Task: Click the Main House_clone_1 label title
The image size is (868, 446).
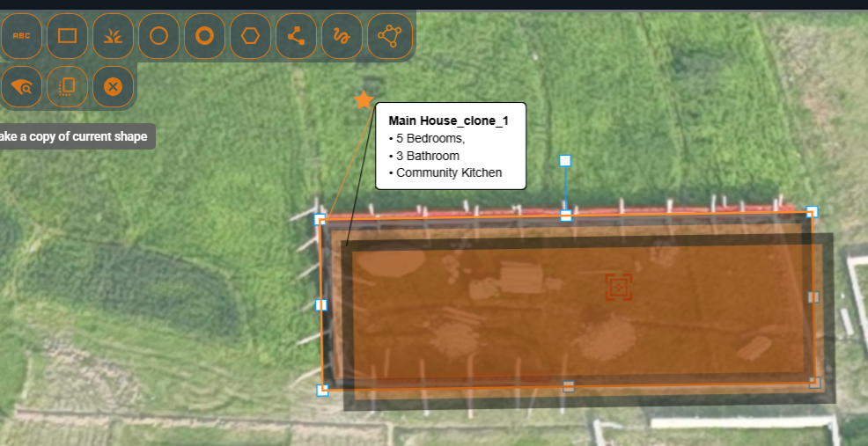Action: pyautogui.click(x=449, y=121)
